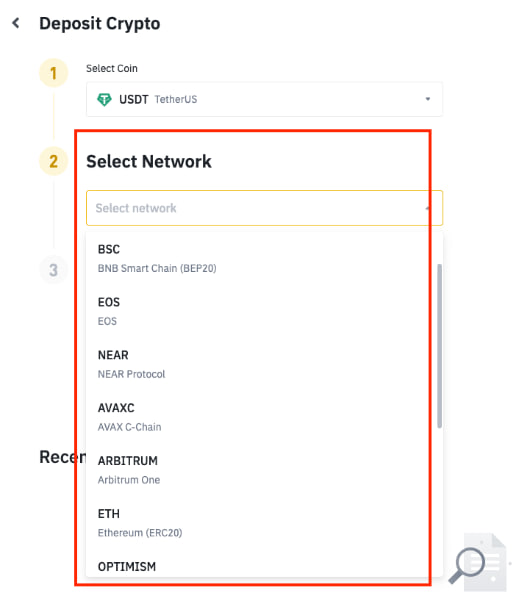Viewport: 519px width, 604px height.
Task: Select the OPTIMISM network entry
Action: coord(262,567)
